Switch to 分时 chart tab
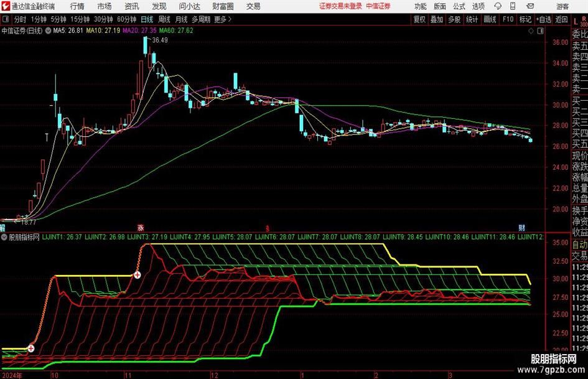 coord(21,19)
